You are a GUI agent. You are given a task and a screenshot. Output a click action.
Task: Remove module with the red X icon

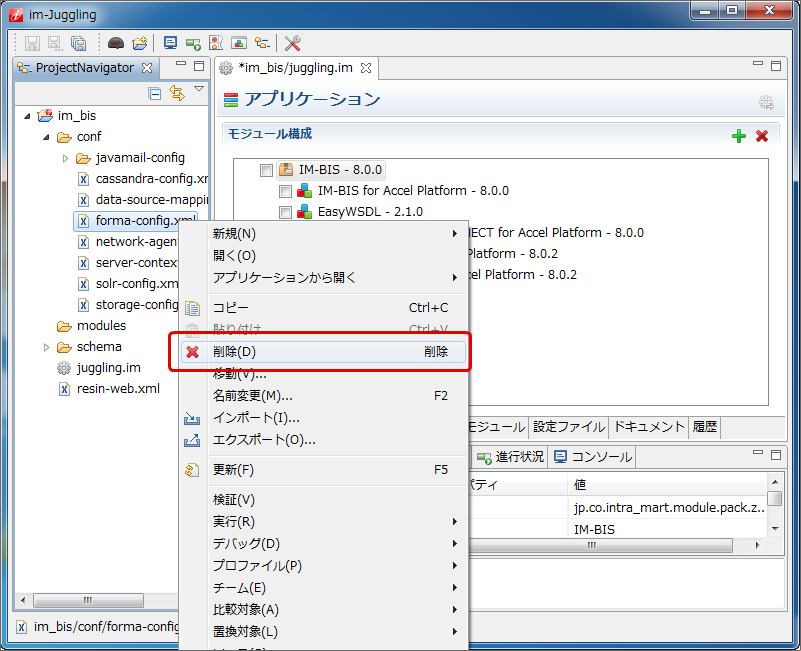[x=762, y=136]
